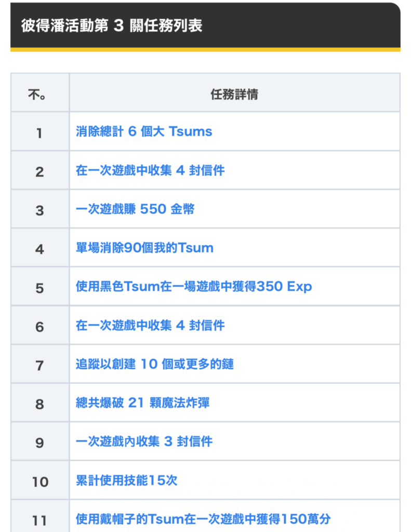411x532 pixels.
Task: Click the 收集 4 封信件 link in row 6
Action: tap(150, 325)
